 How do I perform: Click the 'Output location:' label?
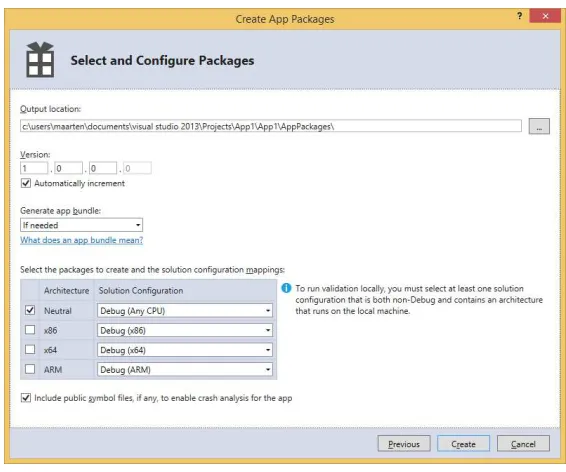pos(51,109)
